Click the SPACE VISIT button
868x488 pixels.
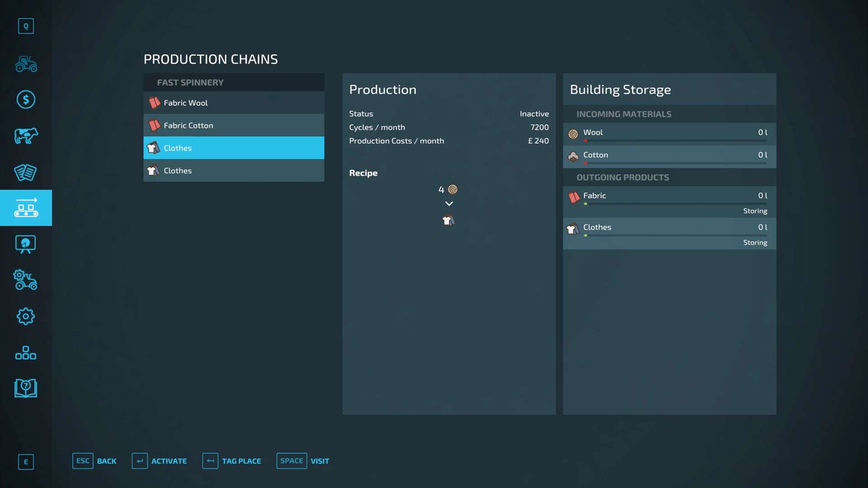(x=303, y=461)
